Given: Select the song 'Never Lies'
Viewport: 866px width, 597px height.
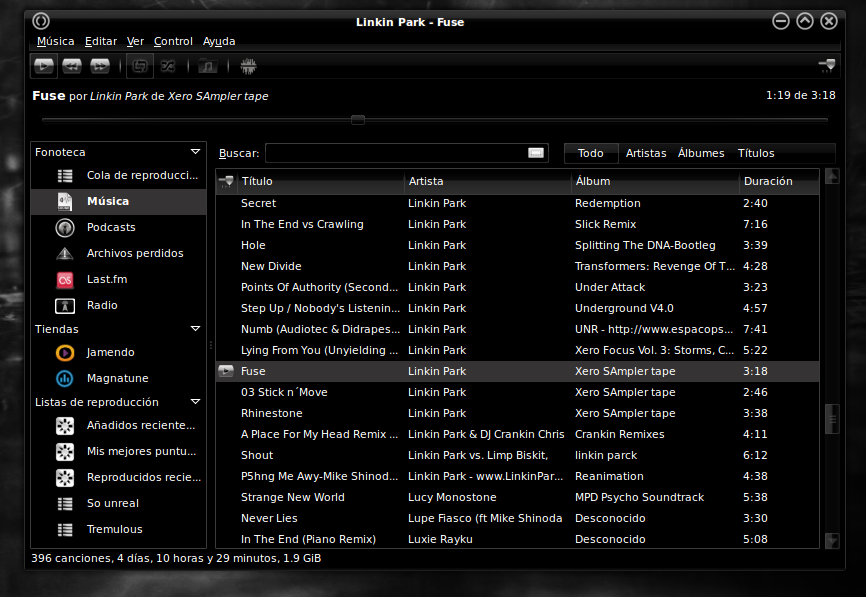Looking at the screenshot, I should click(x=269, y=518).
